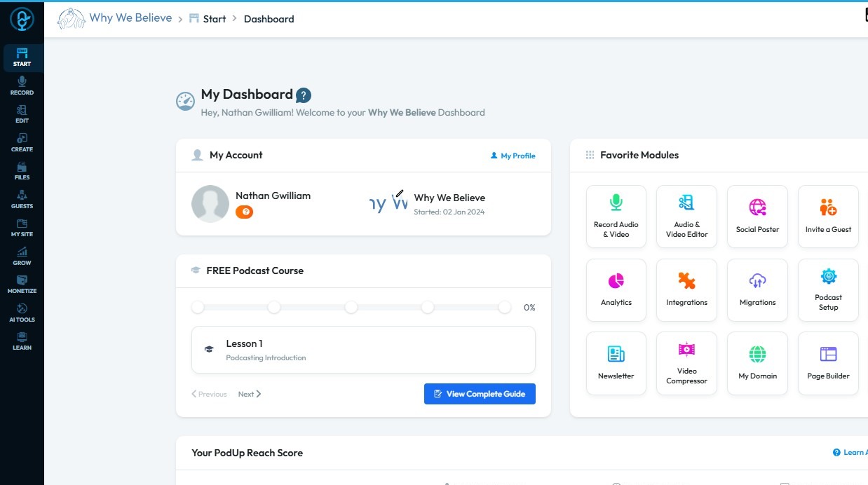Viewport: 868px width, 485px height.
Task: Click the 'Started: 02 Jan 2024' text
Action: [x=449, y=212]
